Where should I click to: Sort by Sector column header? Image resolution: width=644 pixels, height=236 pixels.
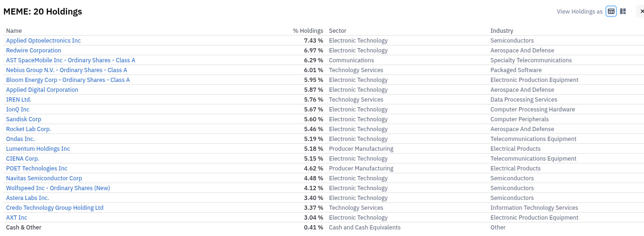pyautogui.click(x=337, y=31)
